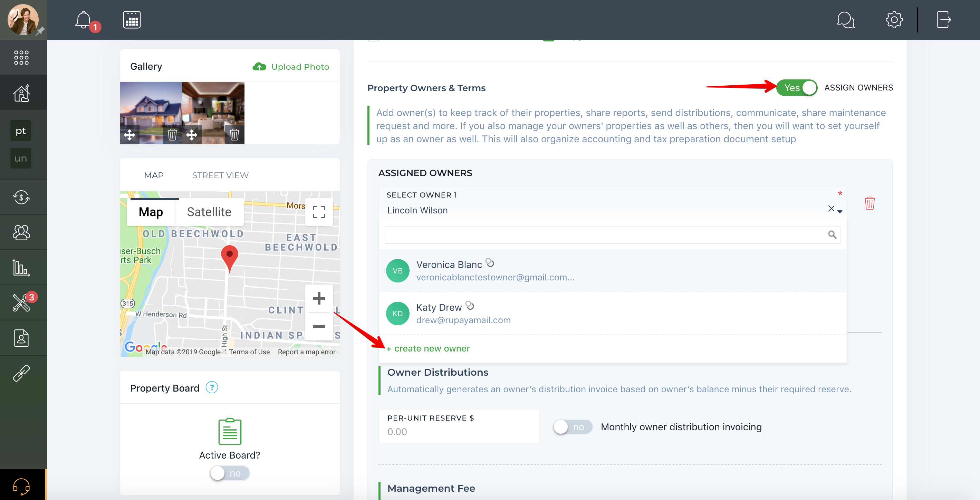The width and height of the screenshot is (980, 500).
Task: Open Property Board help question mark
Action: pos(212,388)
